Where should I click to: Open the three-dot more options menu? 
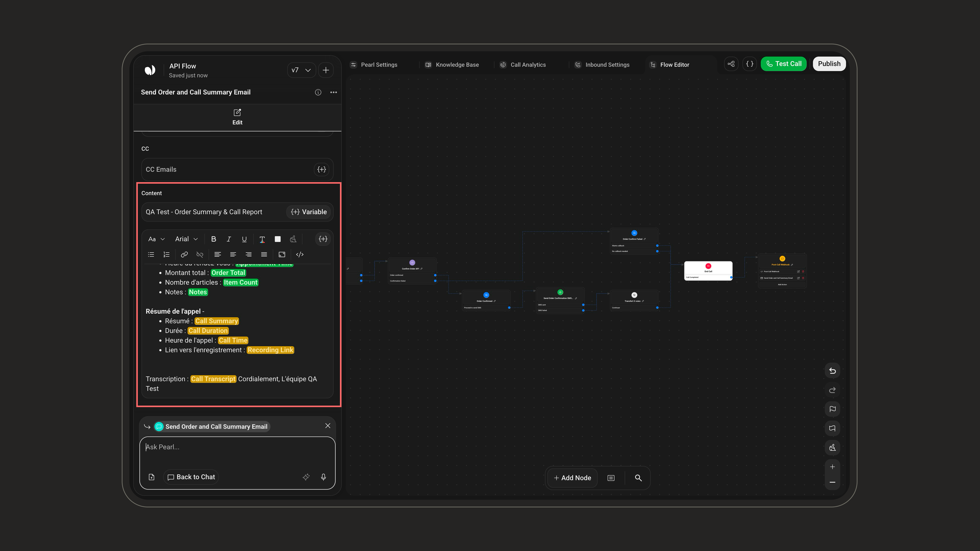pos(334,92)
